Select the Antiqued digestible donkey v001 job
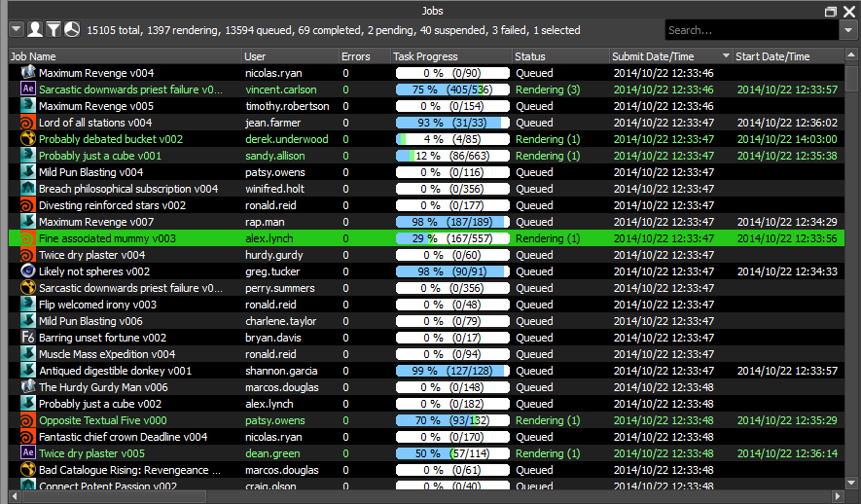The image size is (861, 504). tap(115, 371)
